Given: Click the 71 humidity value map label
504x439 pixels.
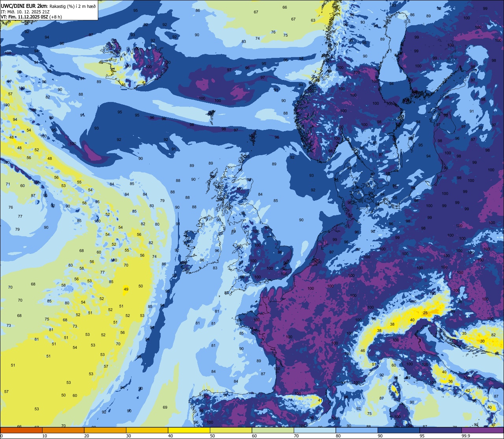Looking at the screenshot, I should pos(8,184).
